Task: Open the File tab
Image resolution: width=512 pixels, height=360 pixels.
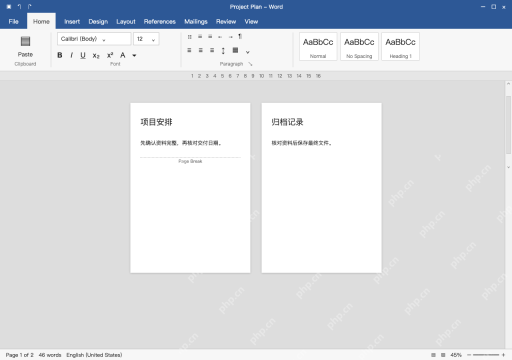Action: pyautogui.click(x=14, y=22)
